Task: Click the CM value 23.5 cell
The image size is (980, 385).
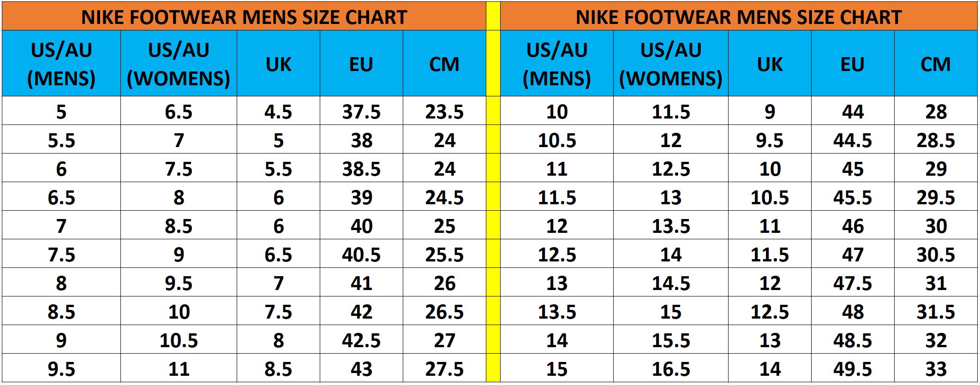Action: (x=444, y=111)
